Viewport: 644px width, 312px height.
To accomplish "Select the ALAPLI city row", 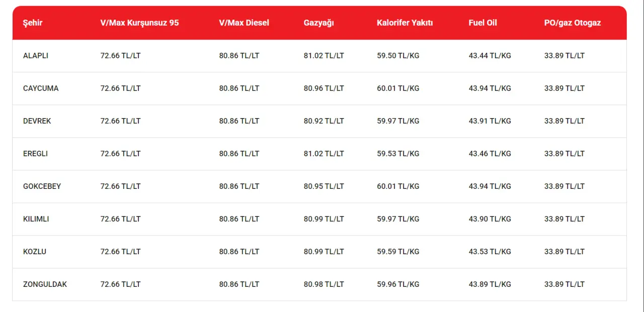I will pos(319,56).
